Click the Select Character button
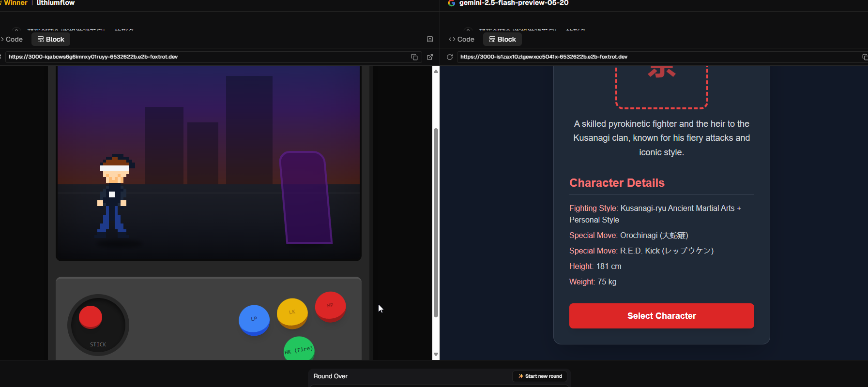Viewport: 868px width, 387px height. click(662, 316)
